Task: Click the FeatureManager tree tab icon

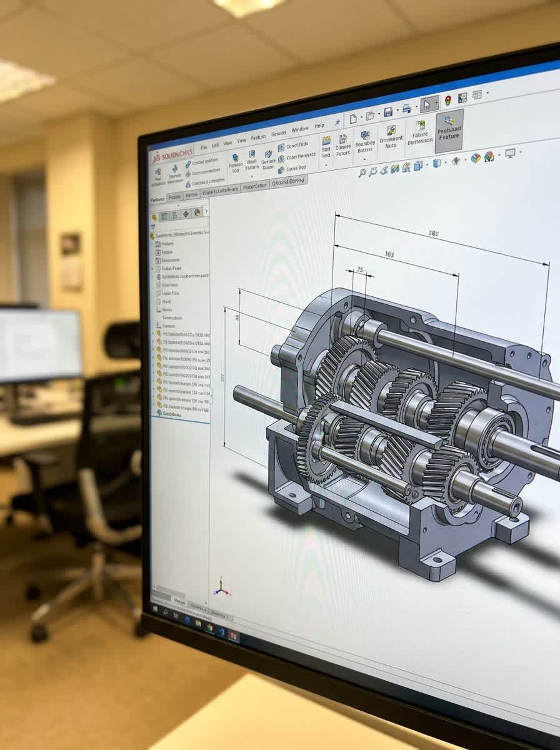Action: (154, 217)
